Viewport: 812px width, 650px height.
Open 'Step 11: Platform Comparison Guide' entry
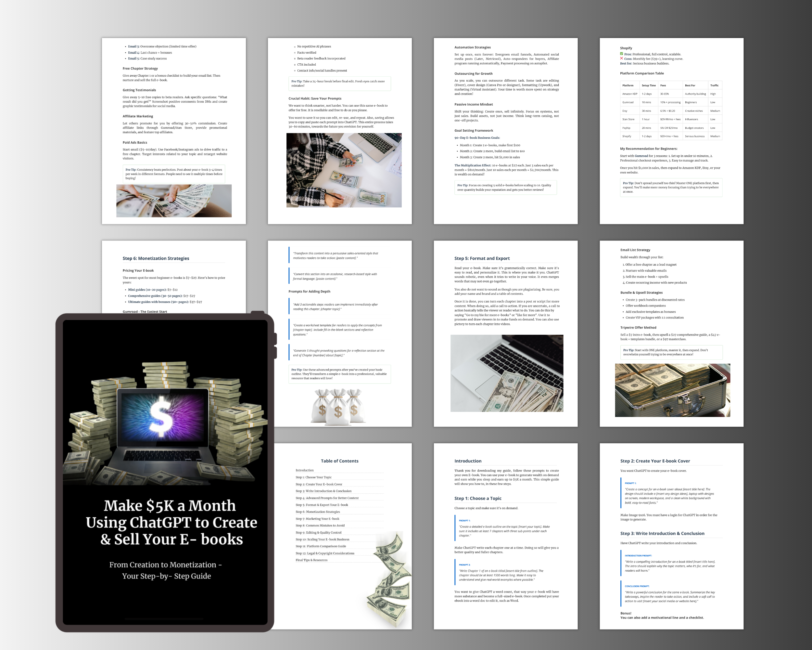click(321, 546)
